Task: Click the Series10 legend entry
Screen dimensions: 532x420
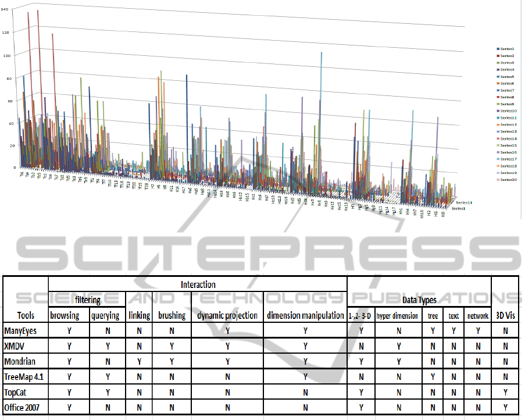Action: (508, 111)
